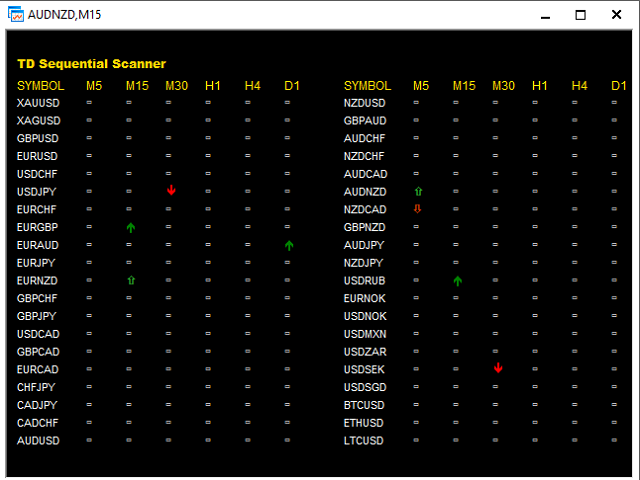The height and width of the screenshot is (480, 640).
Task: Select the AUDUSD symbol label
Action: coord(38,441)
